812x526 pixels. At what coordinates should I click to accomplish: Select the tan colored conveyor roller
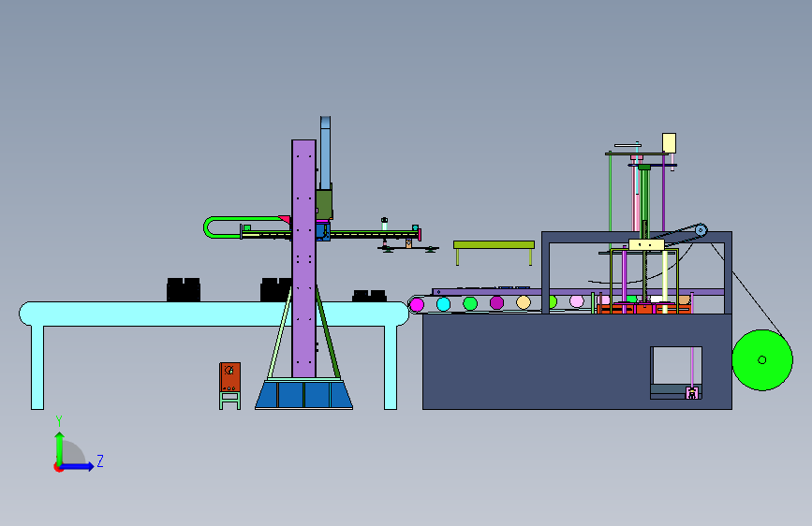point(524,302)
